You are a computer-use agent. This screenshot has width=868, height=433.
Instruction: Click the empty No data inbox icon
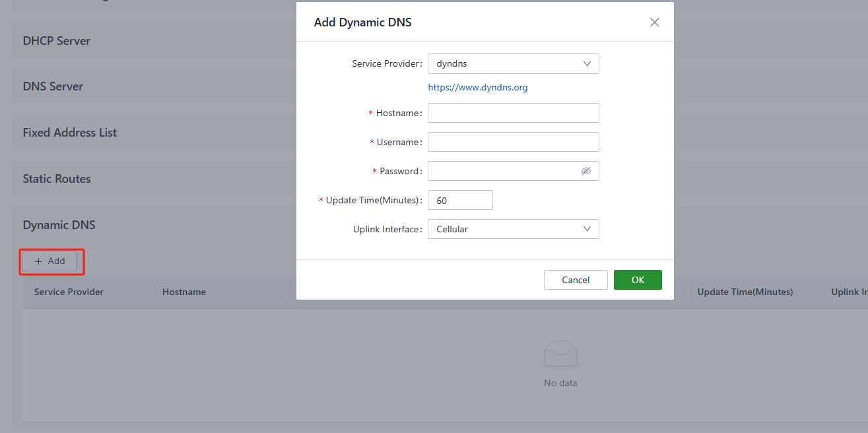click(560, 356)
